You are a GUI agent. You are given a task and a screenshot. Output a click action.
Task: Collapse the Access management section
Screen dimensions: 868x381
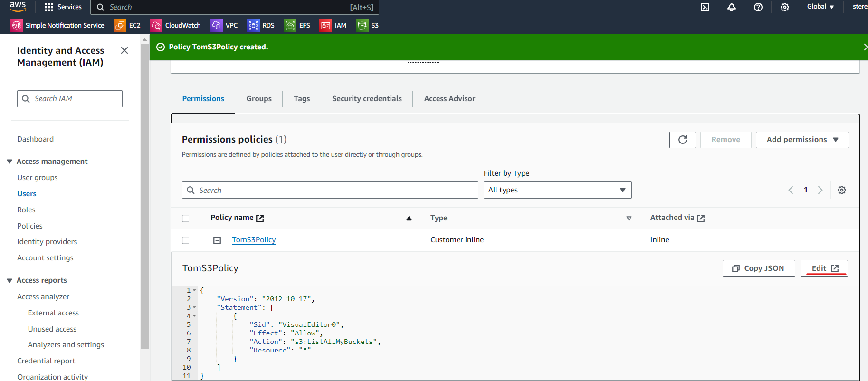pos(10,162)
